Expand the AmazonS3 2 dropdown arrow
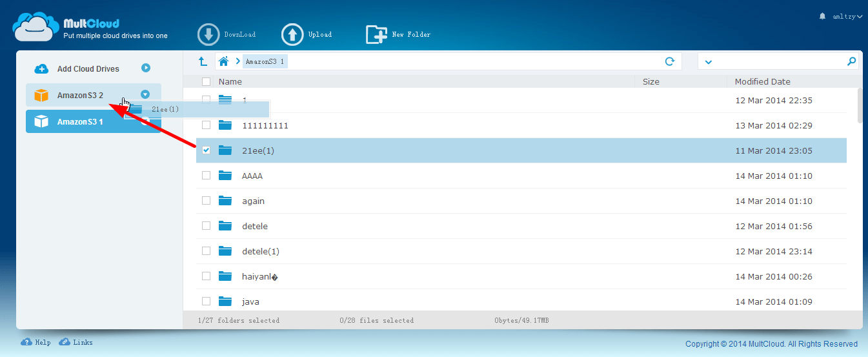Screen dimensions: 868x357 point(145,94)
